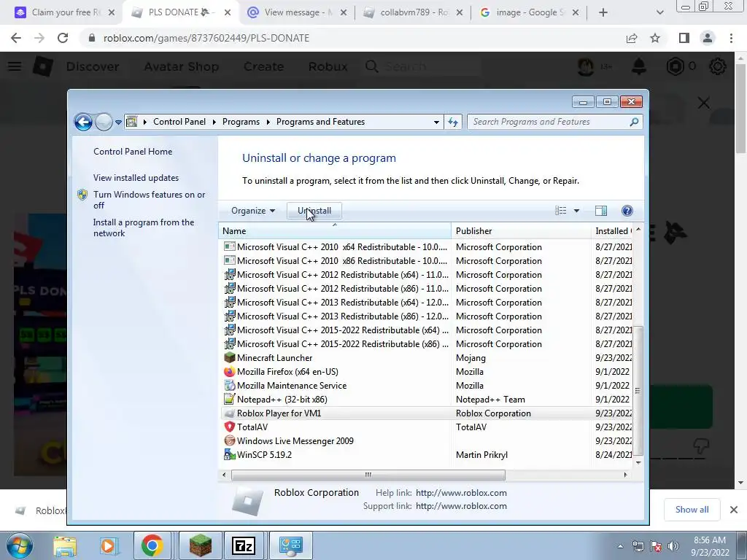Select Roblox Player for VM1 row
This screenshot has width=747, height=560.
coord(427,413)
